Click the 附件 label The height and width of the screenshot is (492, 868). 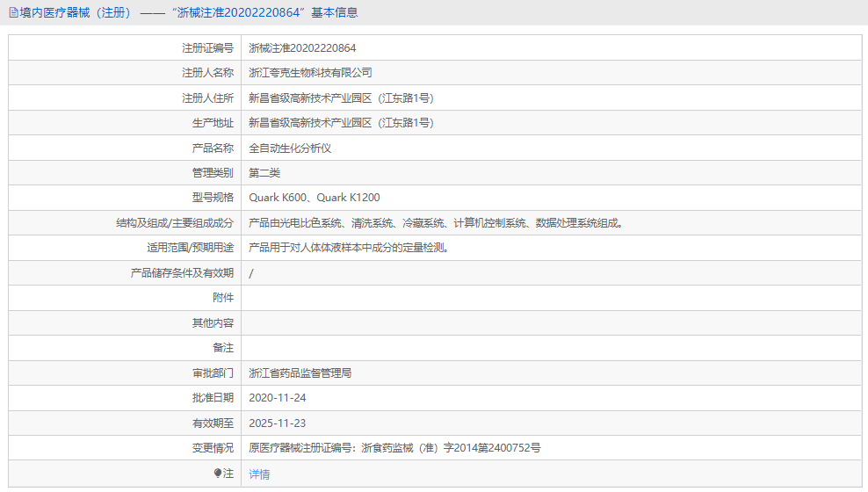coord(223,298)
